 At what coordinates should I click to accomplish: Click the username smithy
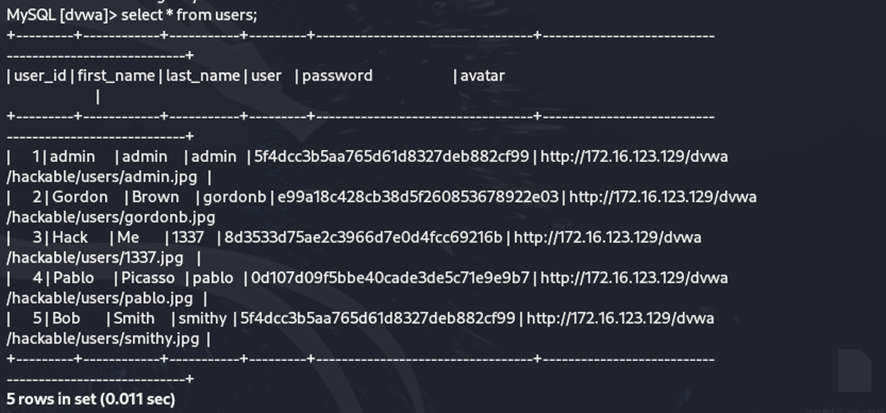(203, 319)
